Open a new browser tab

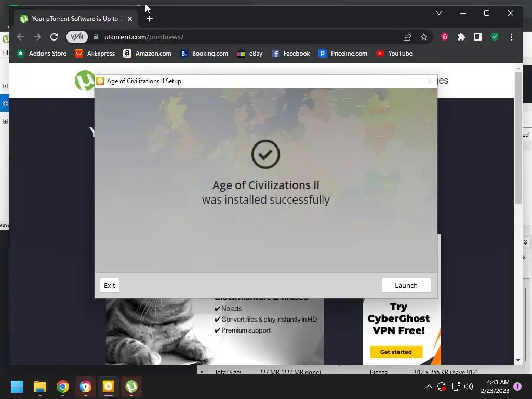click(150, 19)
